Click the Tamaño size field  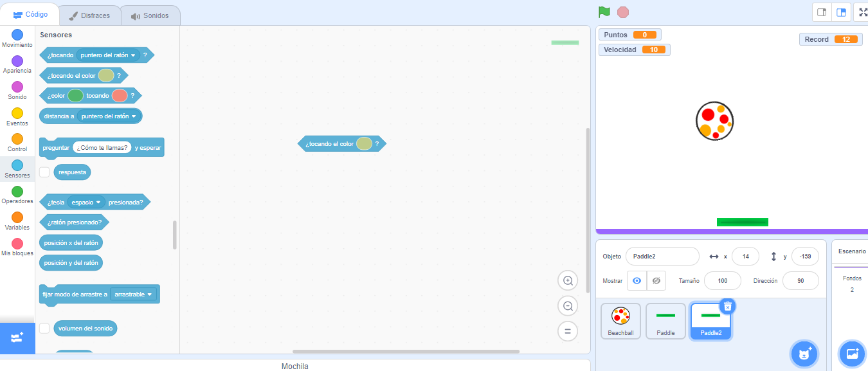click(x=723, y=280)
